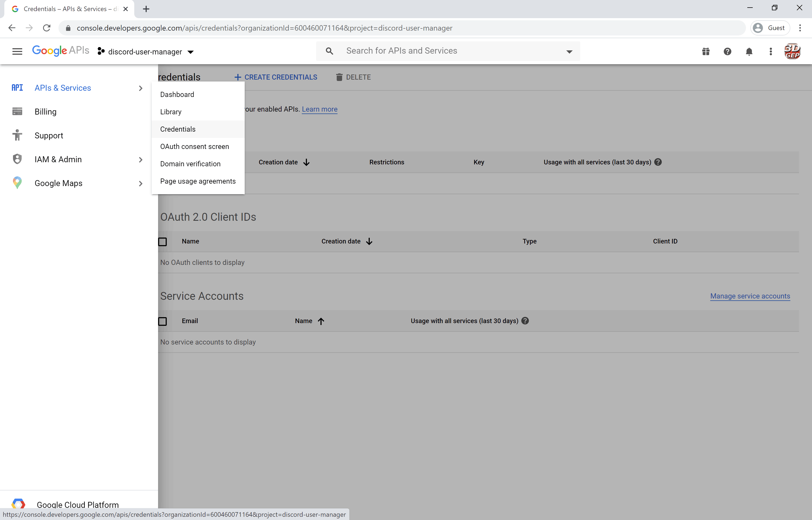This screenshot has width=812, height=520.
Task: Open the gift box free trial icon
Action: click(x=706, y=51)
